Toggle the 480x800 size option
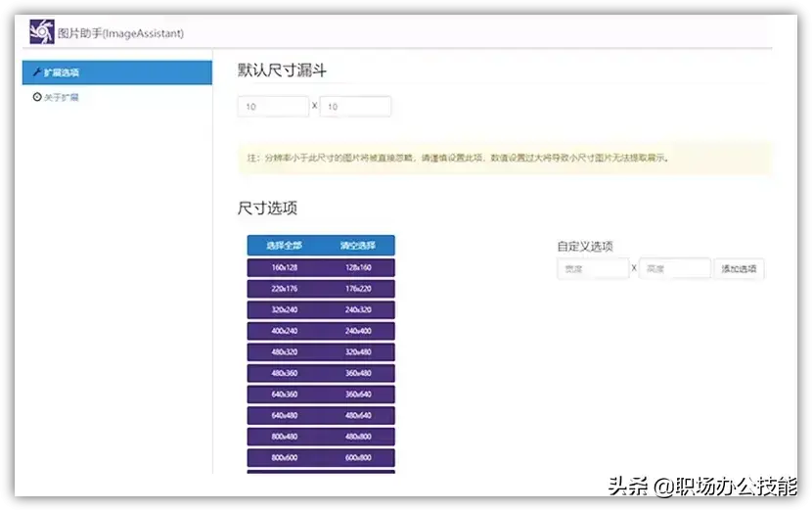Viewport: 812px width, 511px height. [x=358, y=437]
